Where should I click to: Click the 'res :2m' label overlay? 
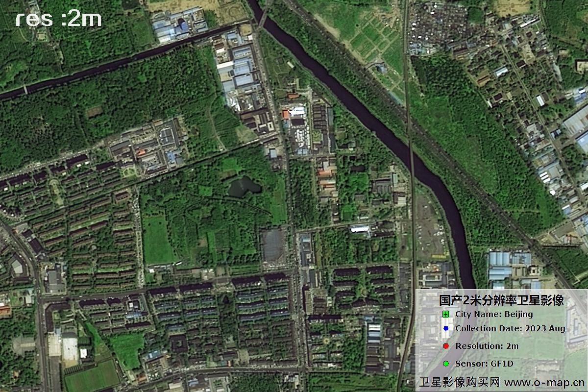(58, 19)
